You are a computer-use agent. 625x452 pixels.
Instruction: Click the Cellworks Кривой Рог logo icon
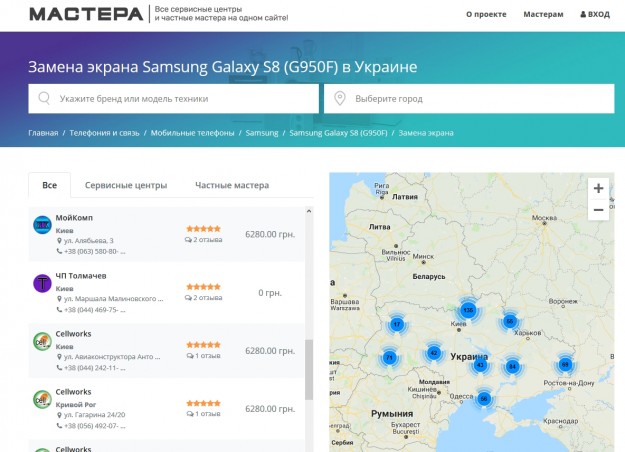(42, 398)
